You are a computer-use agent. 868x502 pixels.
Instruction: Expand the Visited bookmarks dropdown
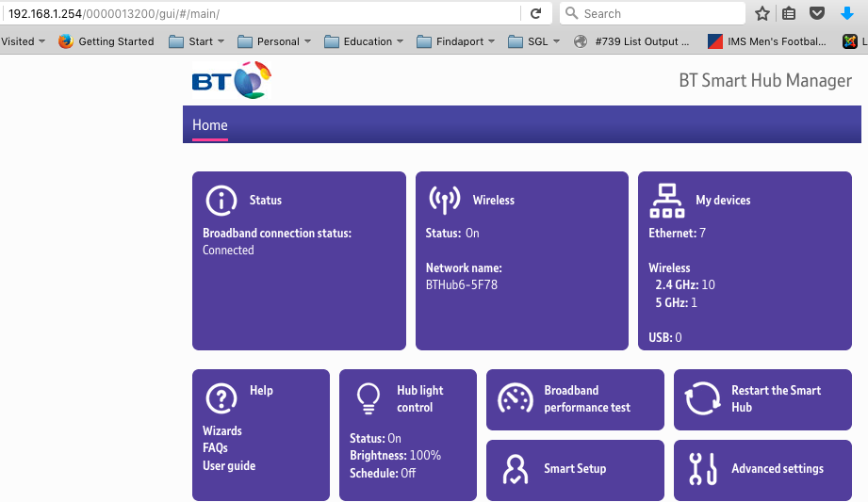pyautogui.click(x=23, y=41)
